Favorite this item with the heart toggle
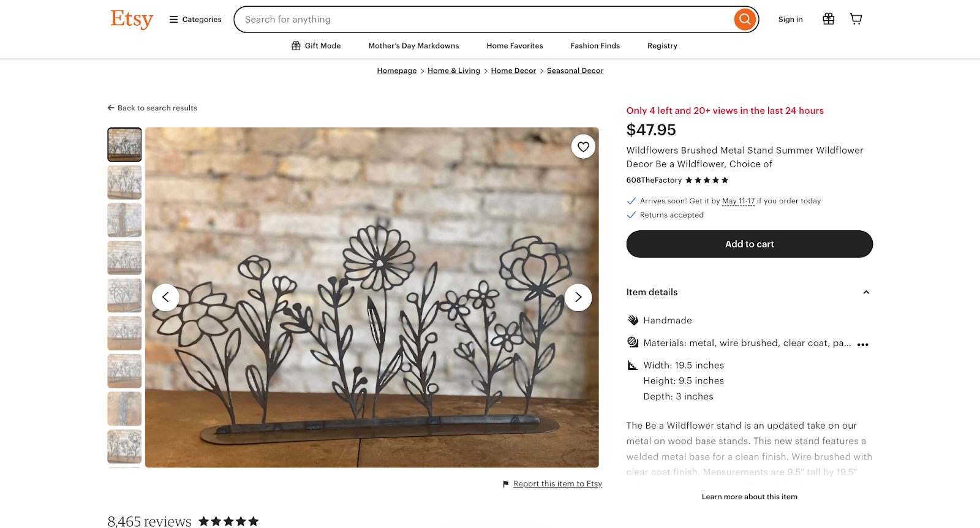Screen dimensions: 980x528 click(582, 146)
